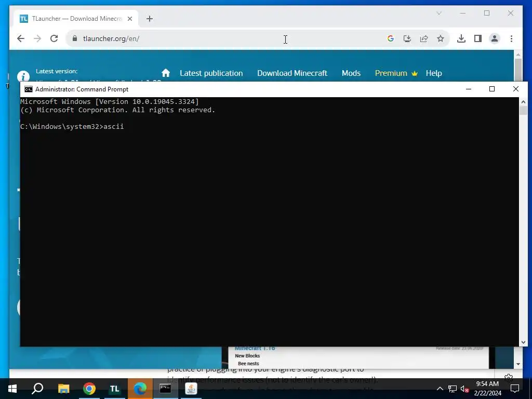
Task: Click the muted volume tray icon
Action: pyautogui.click(x=464, y=389)
